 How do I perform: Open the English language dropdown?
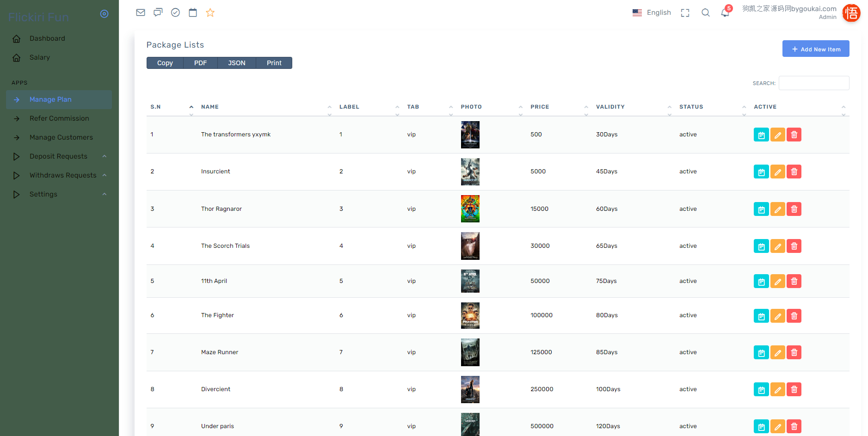pos(652,12)
